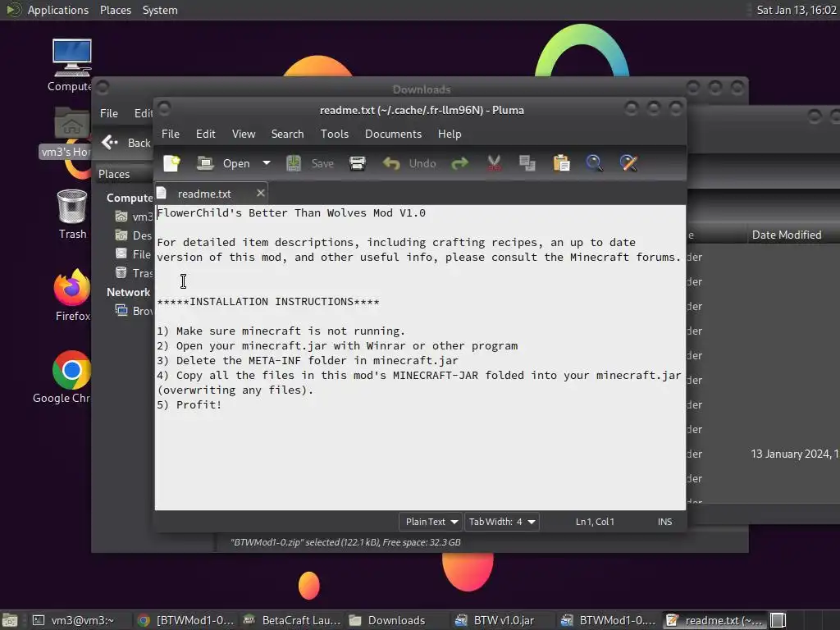Viewport: 840px width, 630px height.
Task: Select the File System entry in Downloads sidebar
Action: [x=134, y=254]
